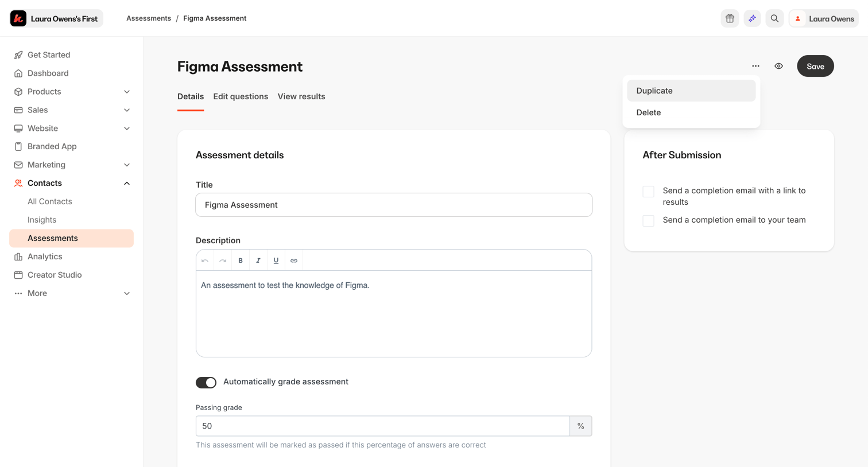Go to Assessments breadcrumb link
This screenshot has width=868, height=467.
[x=149, y=18]
